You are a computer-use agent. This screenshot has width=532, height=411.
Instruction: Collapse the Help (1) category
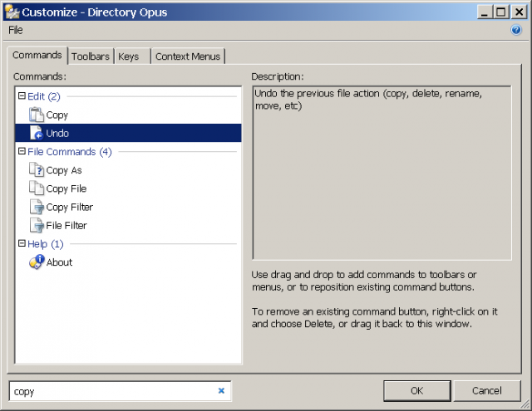point(22,243)
